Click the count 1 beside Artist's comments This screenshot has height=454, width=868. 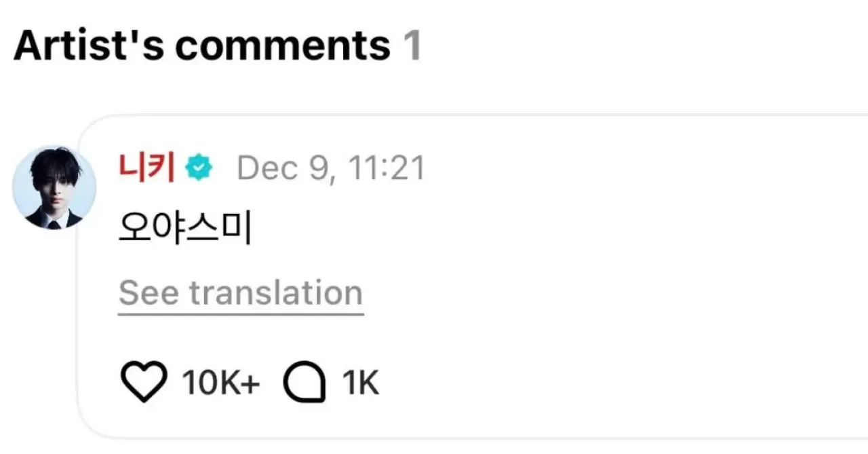(412, 46)
